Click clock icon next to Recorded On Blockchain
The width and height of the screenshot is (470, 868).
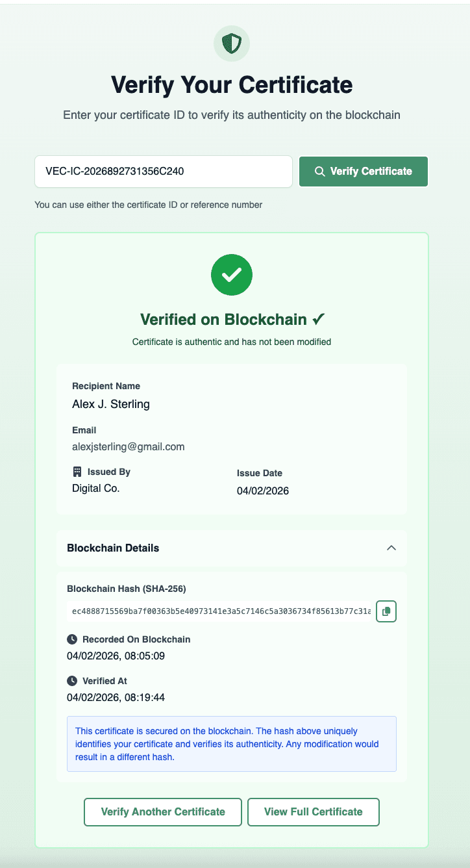(x=72, y=639)
